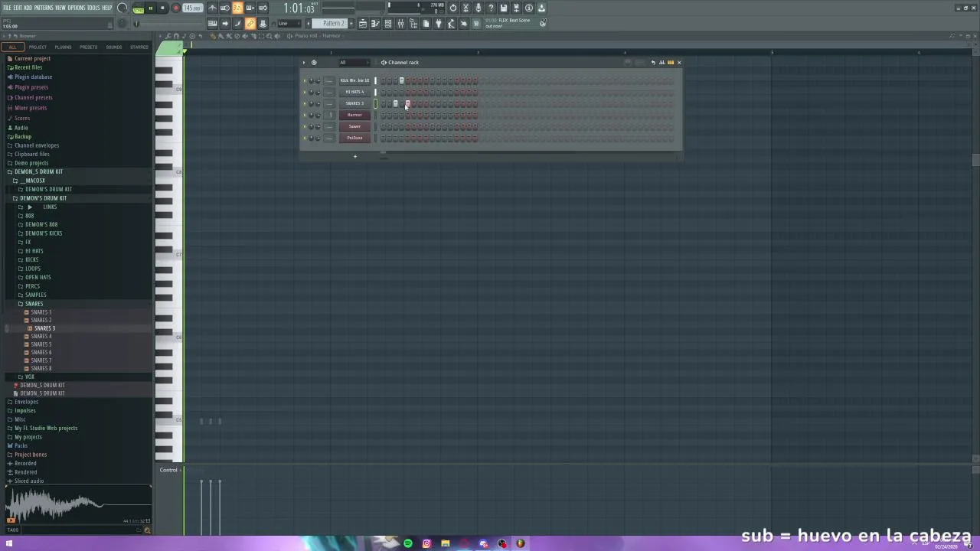Click the add channel plus button

point(354,156)
